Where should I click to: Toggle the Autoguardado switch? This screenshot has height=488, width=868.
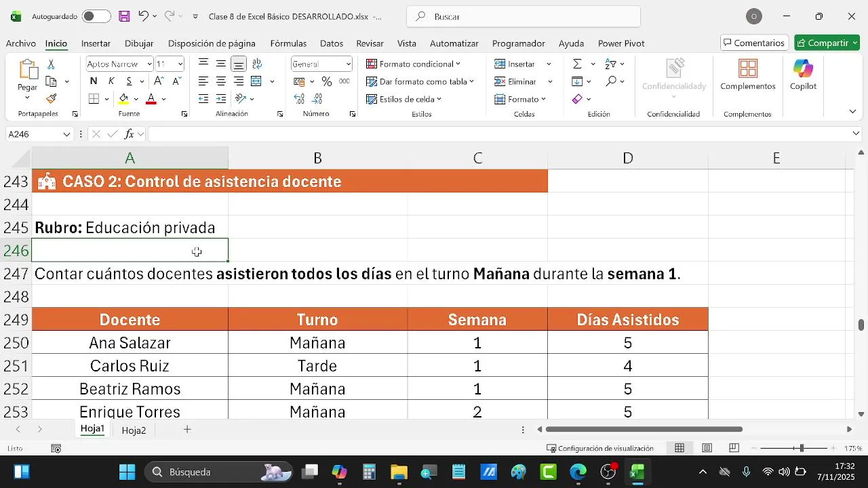[96, 16]
